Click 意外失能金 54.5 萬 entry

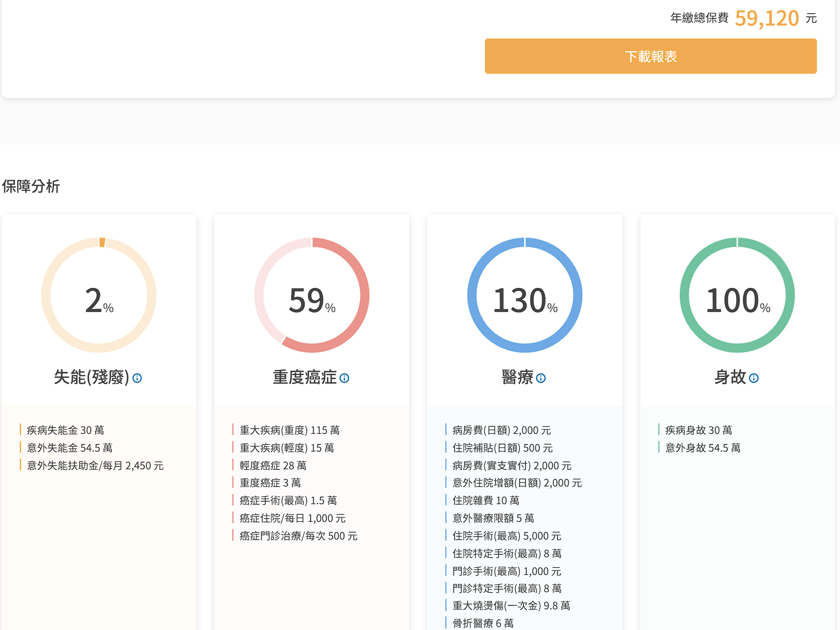pyautogui.click(x=69, y=448)
